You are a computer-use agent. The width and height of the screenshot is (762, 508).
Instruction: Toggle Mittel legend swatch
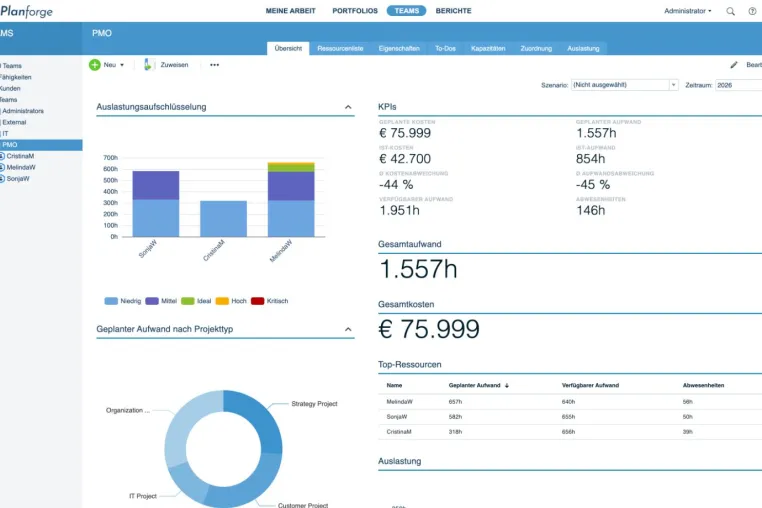[152, 301]
